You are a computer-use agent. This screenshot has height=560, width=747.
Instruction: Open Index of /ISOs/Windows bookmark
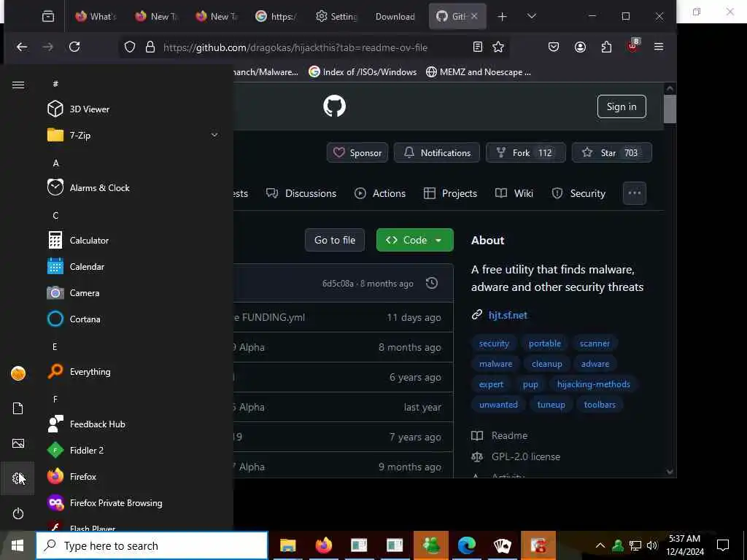pos(363,72)
